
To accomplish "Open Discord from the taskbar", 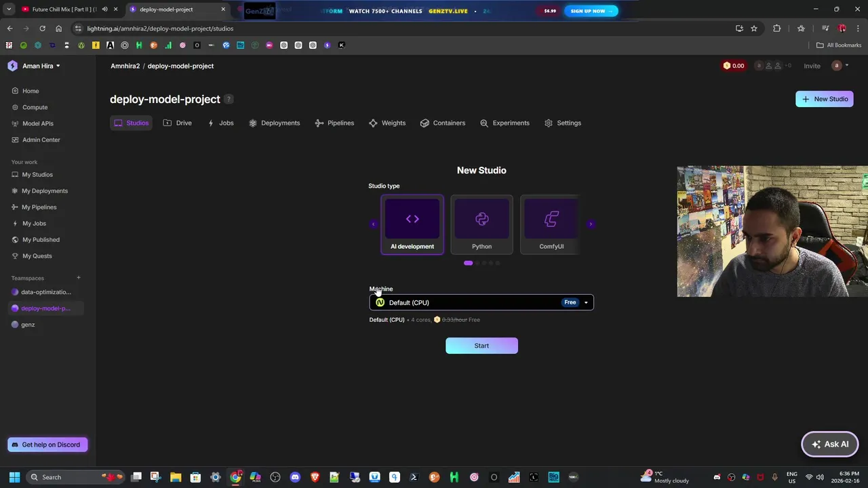I will [295, 477].
